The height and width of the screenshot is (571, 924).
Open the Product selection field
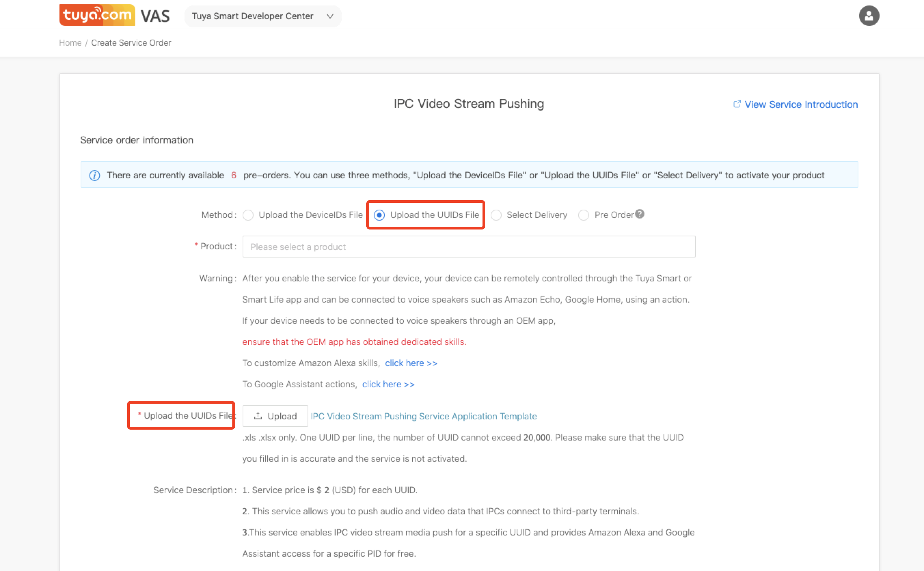469,247
